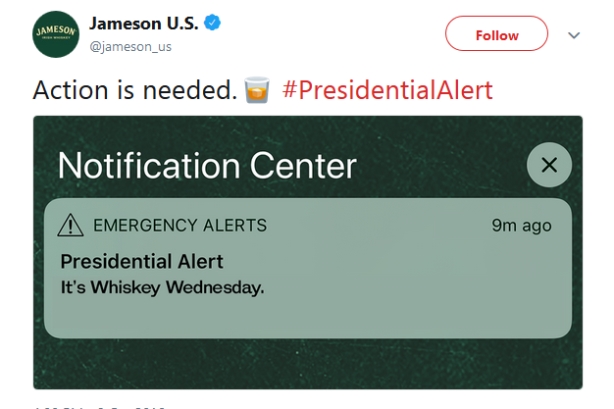This screenshot has width=614, height=409.
Task: Open the attached notification image
Action: [x=308, y=252]
